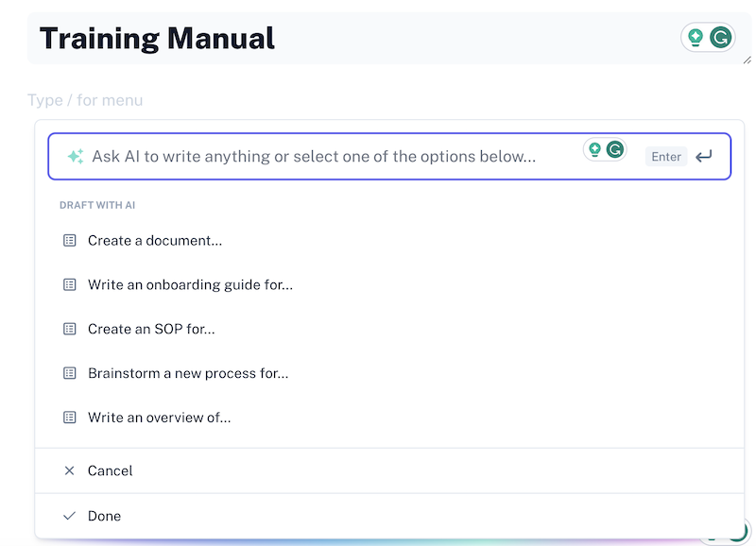Click the Grammarly logo inside the AI prompt bar
Screen dimensions: 756x546
615,150
